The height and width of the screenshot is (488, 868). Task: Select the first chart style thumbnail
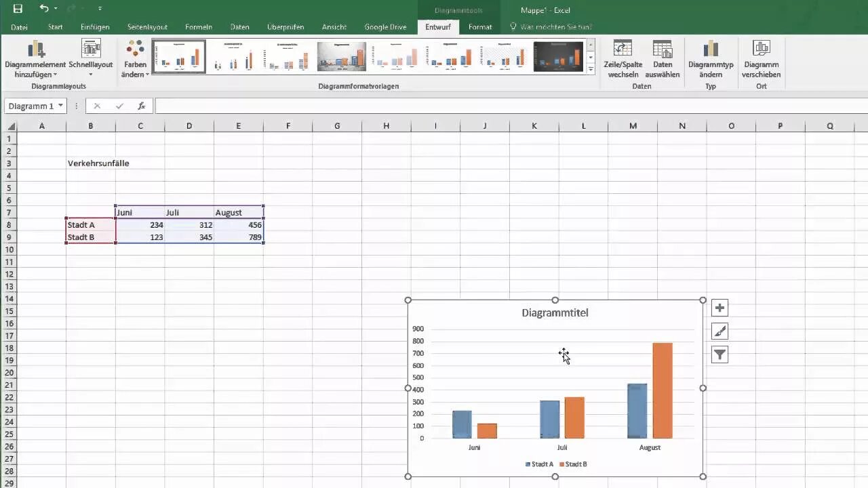pos(179,56)
